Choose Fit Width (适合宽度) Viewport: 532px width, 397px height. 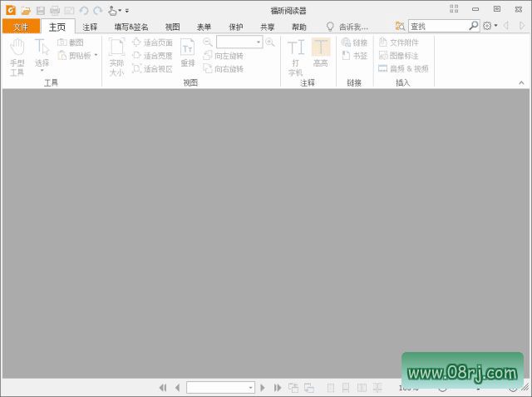pos(152,56)
